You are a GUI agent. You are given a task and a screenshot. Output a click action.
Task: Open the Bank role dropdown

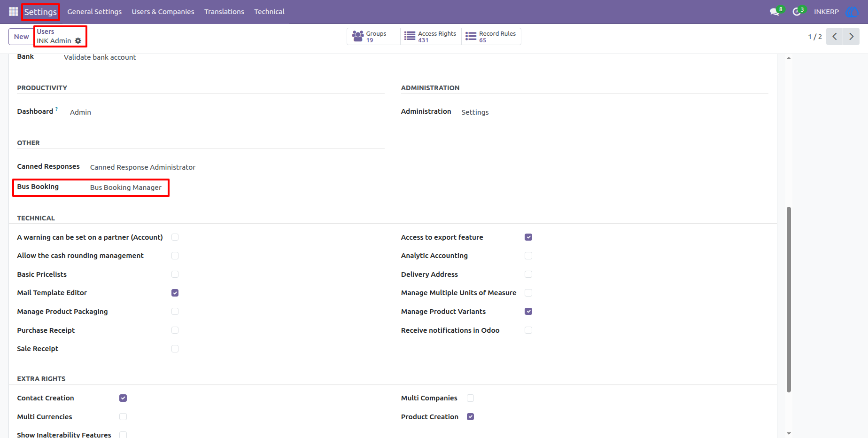point(100,57)
